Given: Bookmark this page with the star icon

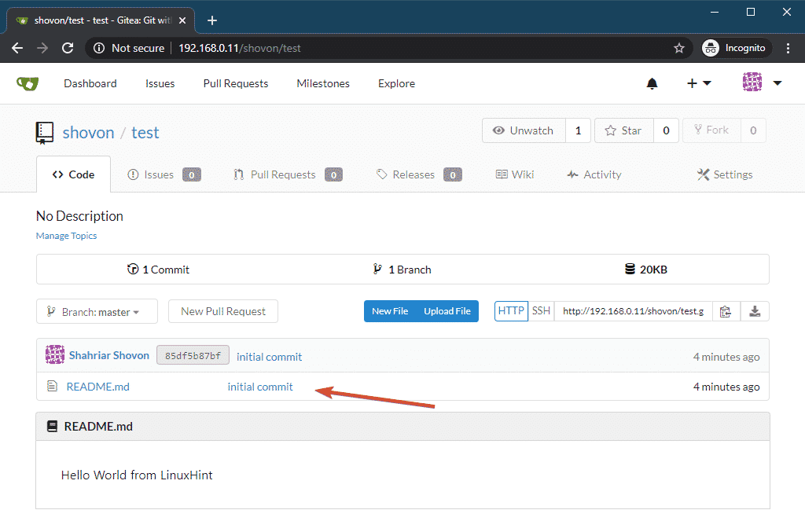Looking at the screenshot, I should [679, 48].
